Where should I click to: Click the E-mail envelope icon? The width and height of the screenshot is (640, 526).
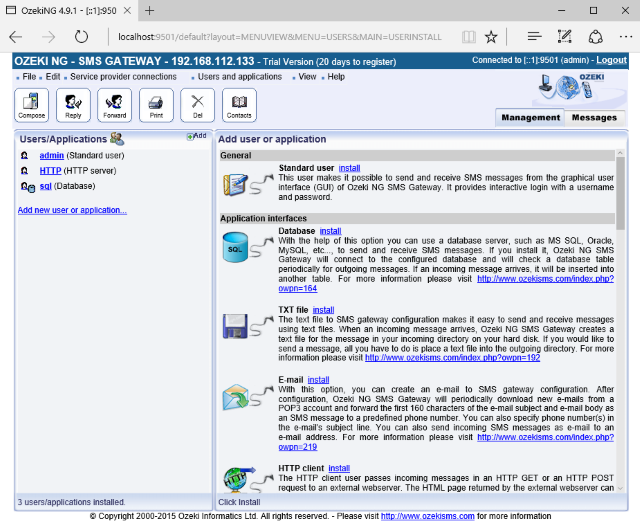click(236, 397)
